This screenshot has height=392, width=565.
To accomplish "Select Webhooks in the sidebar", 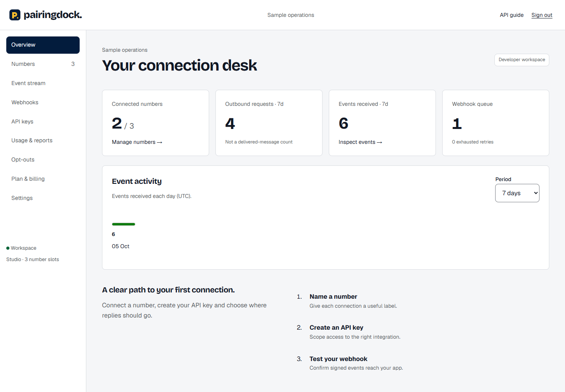I will (43, 102).
